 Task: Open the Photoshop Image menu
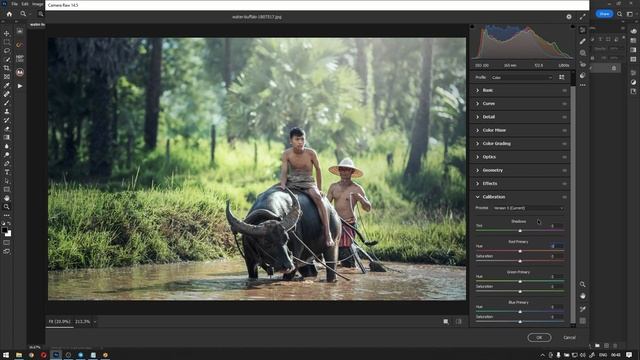(x=38, y=4)
